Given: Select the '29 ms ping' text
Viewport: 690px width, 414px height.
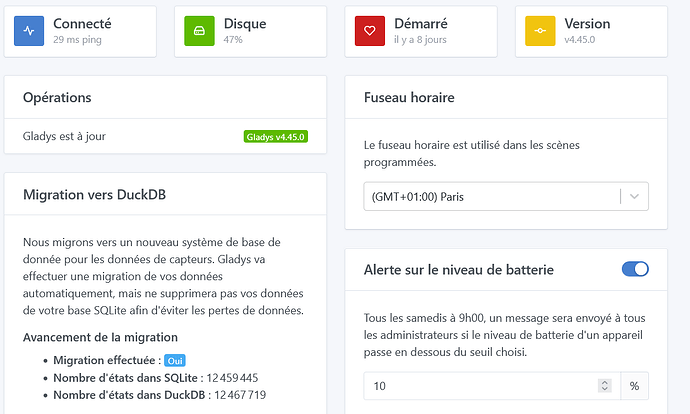Looking at the screenshot, I should point(77,40).
